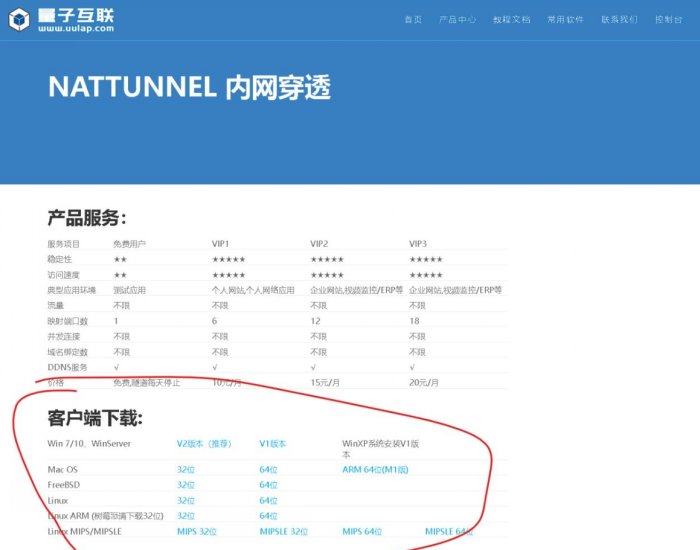Image resolution: width=700 pixels, height=550 pixels.
Task: Click the 典型应用环境 row label
Action: pyautogui.click(x=71, y=290)
